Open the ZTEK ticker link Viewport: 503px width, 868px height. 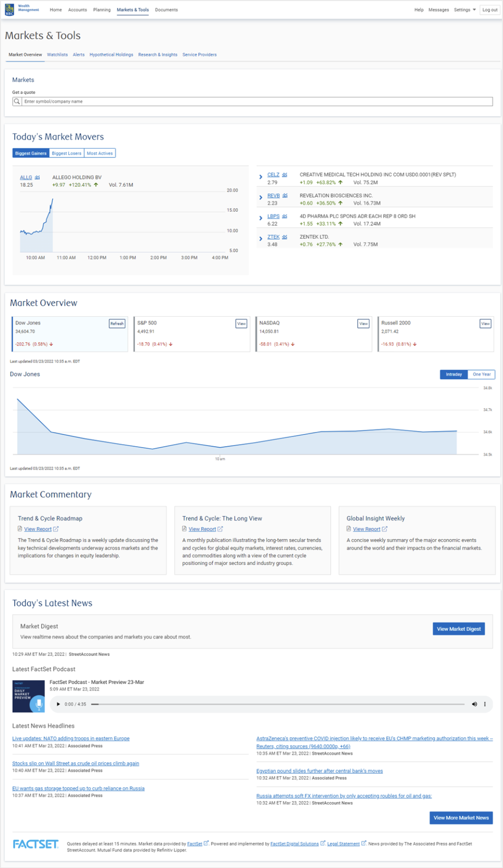click(273, 237)
